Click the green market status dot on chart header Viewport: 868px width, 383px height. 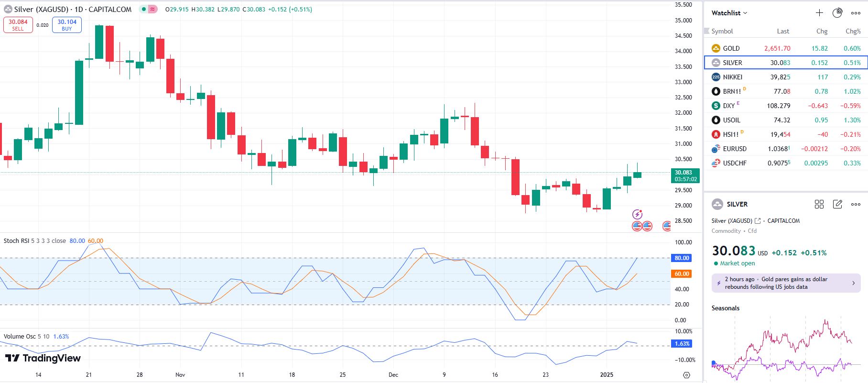click(143, 9)
